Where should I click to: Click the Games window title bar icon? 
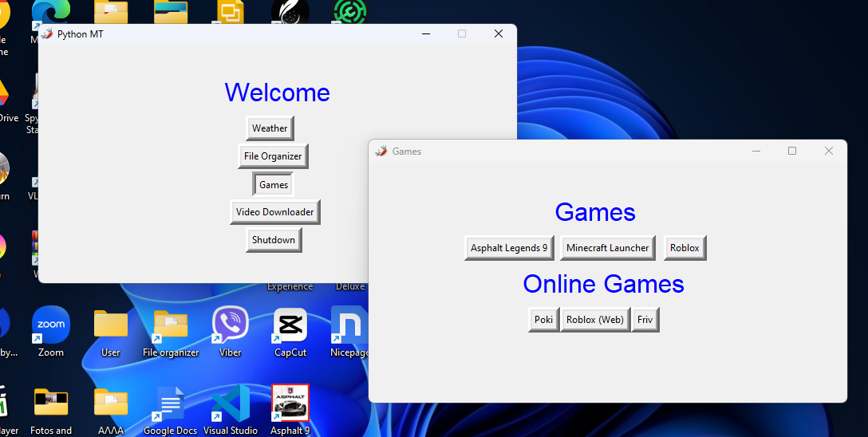click(x=381, y=151)
